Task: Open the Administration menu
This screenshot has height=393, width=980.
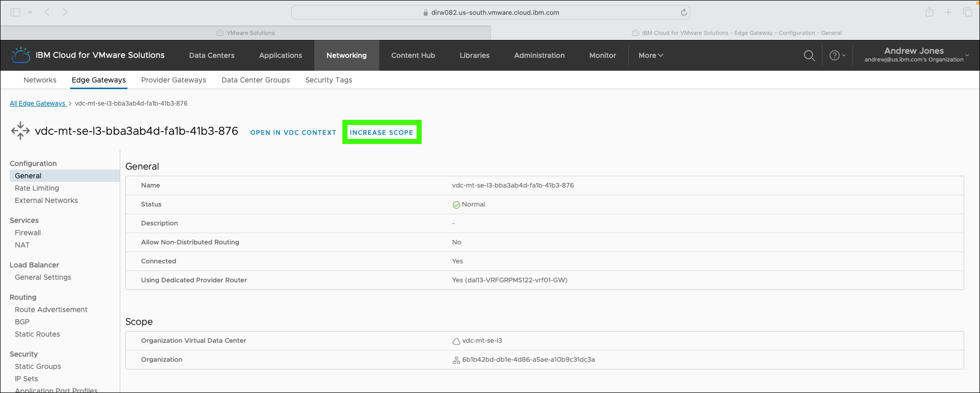Action: [x=539, y=55]
